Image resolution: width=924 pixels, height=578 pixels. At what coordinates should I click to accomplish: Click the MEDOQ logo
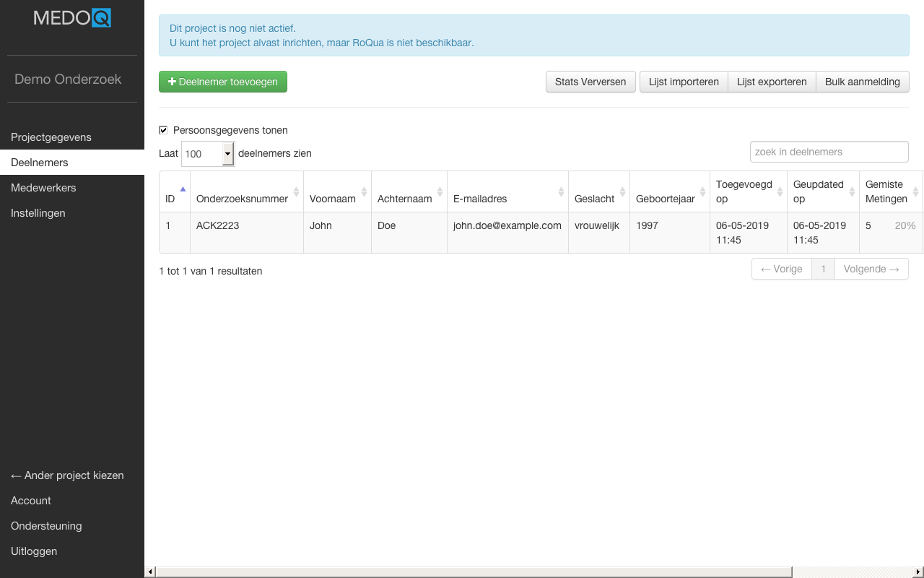(x=72, y=17)
